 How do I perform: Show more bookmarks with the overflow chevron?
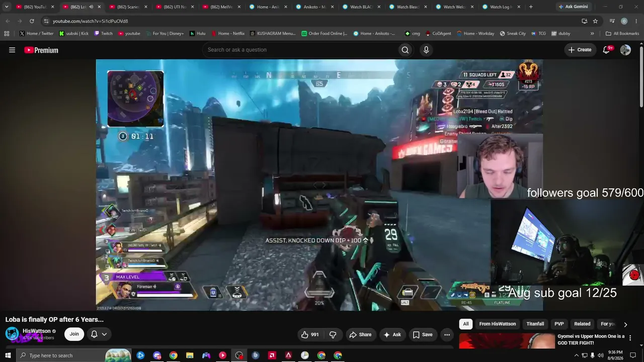(x=592, y=34)
